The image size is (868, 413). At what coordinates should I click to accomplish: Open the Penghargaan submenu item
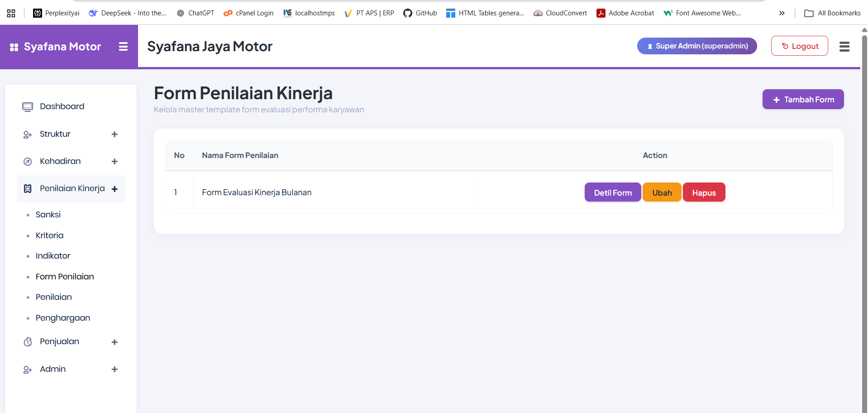[63, 318]
